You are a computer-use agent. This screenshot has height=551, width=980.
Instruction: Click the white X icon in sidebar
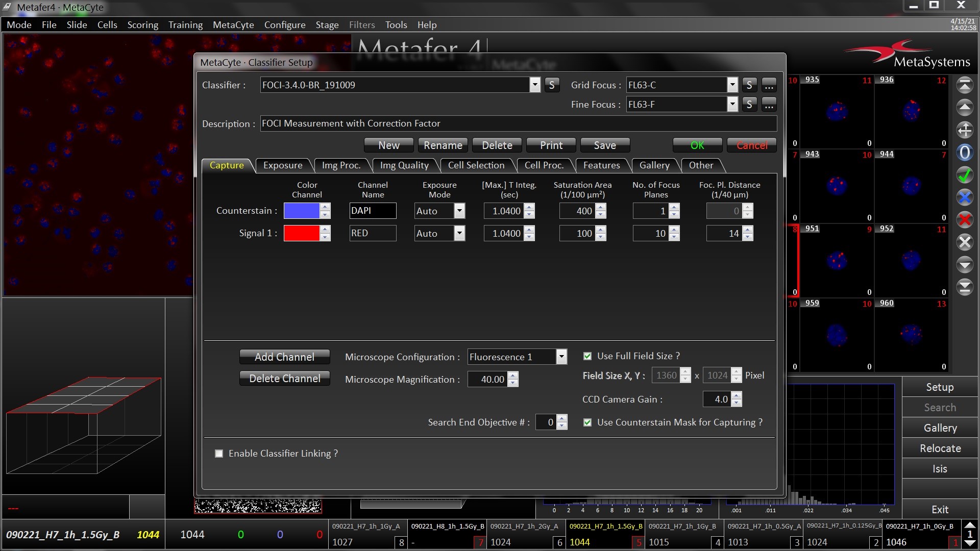[964, 242]
